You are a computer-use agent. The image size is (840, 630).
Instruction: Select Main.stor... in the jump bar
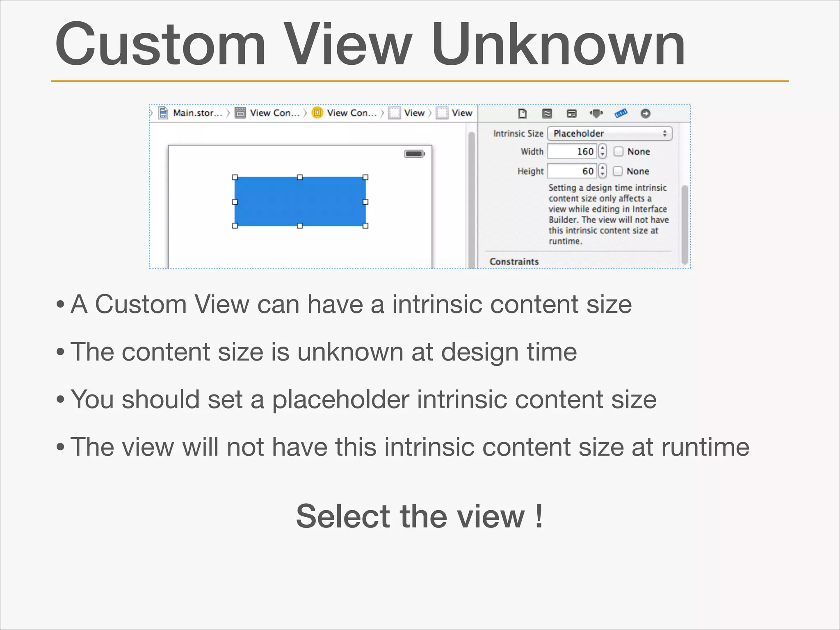pyautogui.click(x=197, y=113)
